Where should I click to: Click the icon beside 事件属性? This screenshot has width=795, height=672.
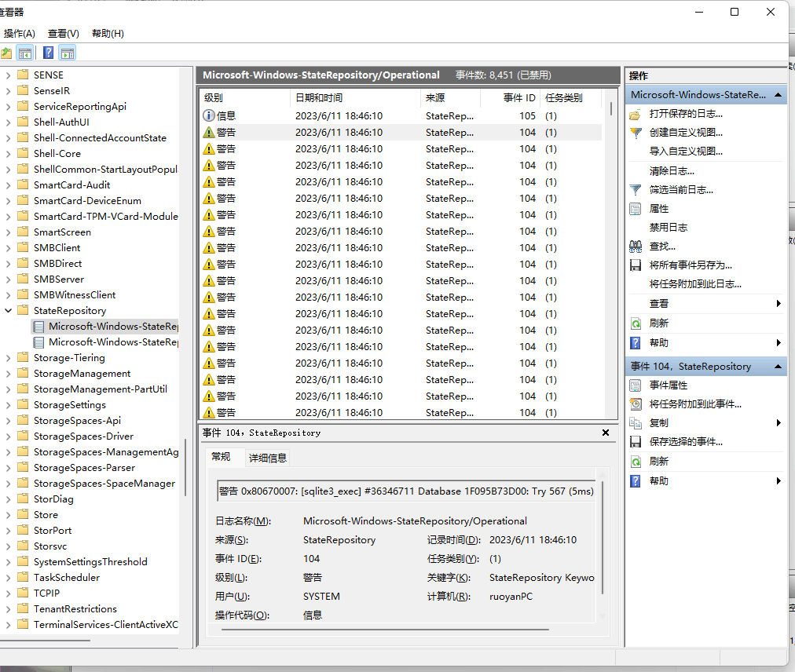(x=636, y=385)
